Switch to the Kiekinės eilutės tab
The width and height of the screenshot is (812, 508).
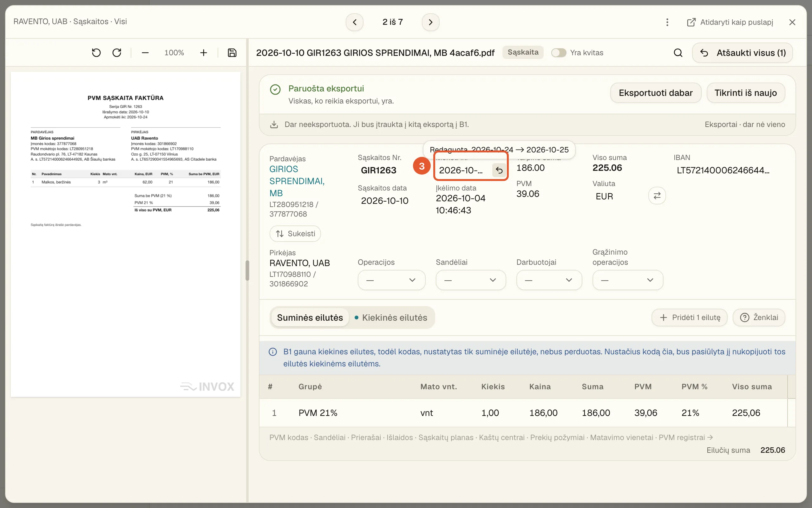click(x=391, y=317)
